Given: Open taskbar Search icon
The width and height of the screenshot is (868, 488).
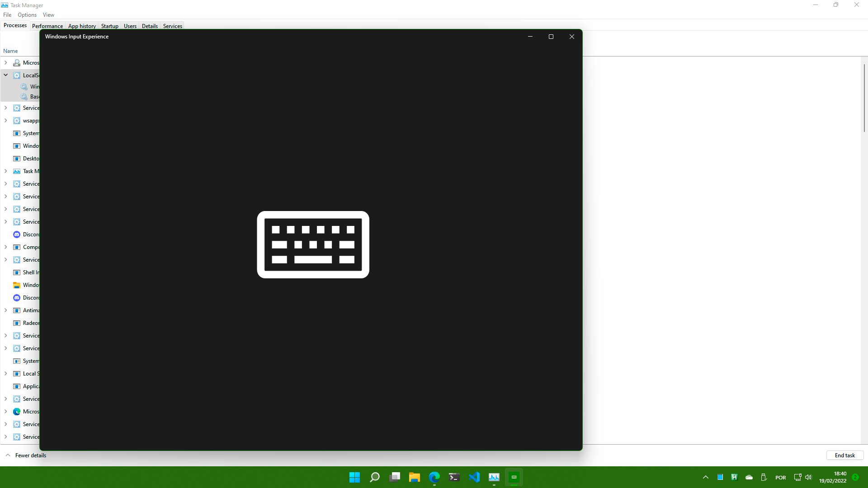Looking at the screenshot, I should [x=375, y=477].
